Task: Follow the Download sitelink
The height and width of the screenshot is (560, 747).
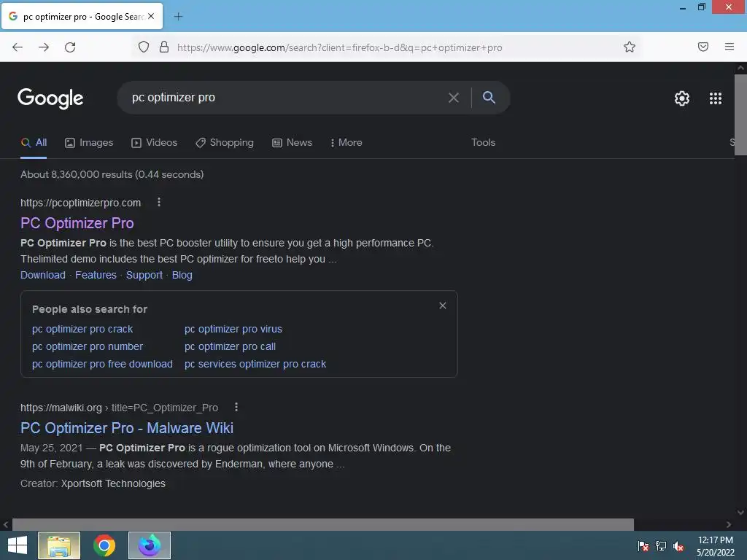Action: tap(43, 275)
